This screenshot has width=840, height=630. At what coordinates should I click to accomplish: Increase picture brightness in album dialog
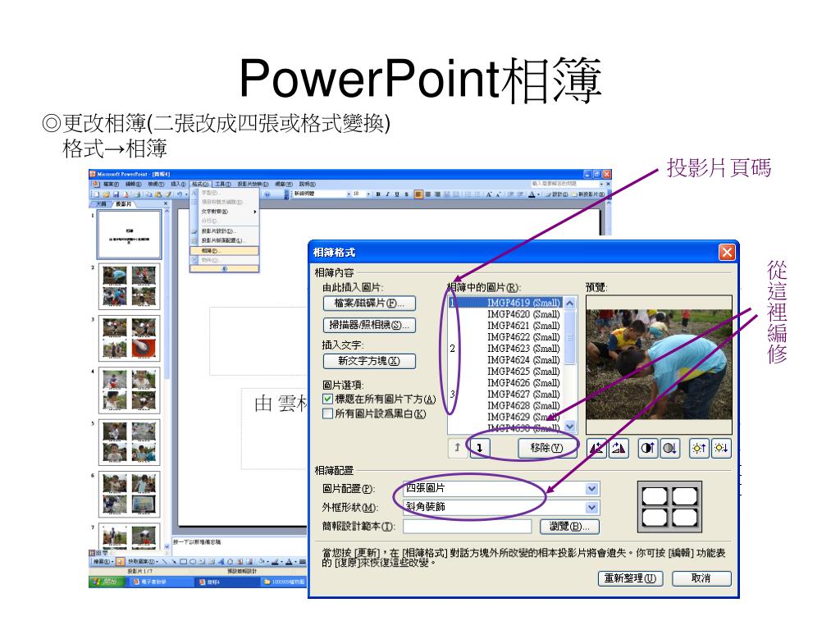click(699, 448)
